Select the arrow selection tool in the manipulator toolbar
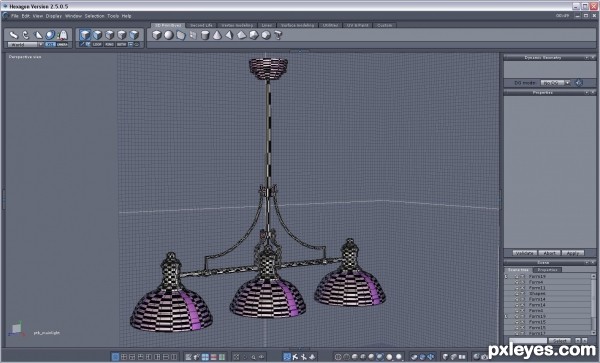The width and height of the screenshot is (600, 363). coord(14,35)
